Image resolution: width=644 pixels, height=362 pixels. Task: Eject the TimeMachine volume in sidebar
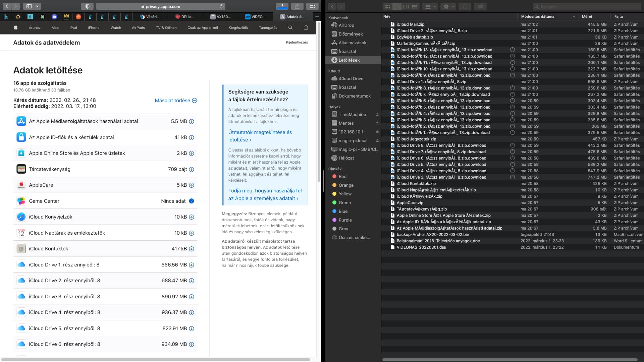pos(377,114)
